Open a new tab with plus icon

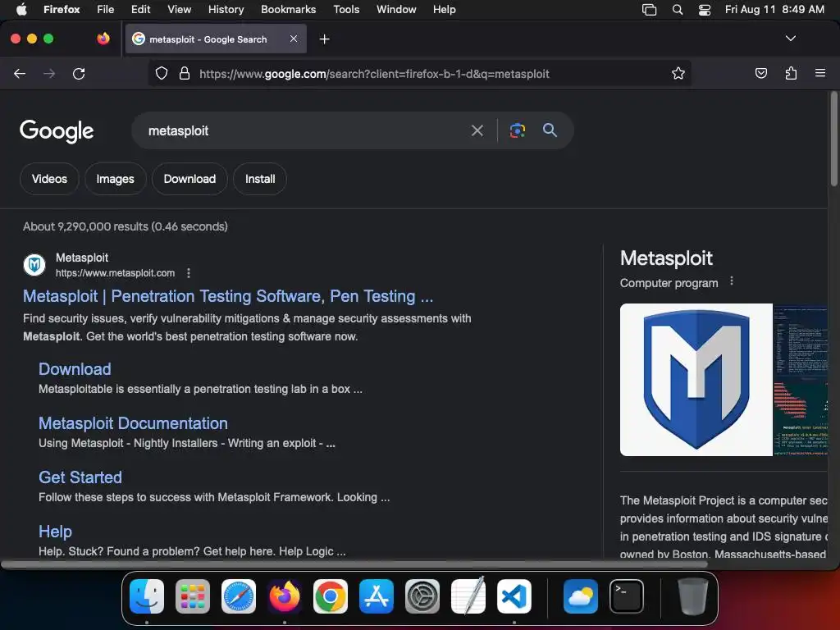coord(324,39)
